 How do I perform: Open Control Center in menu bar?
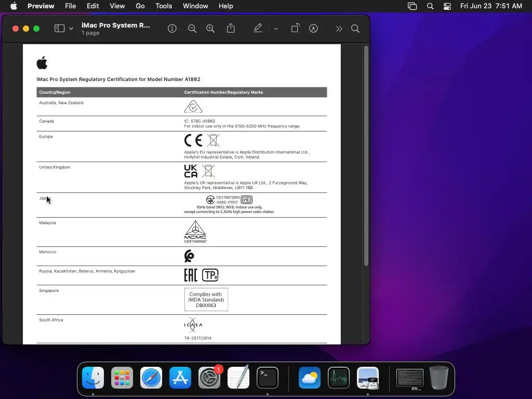[x=447, y=6]
